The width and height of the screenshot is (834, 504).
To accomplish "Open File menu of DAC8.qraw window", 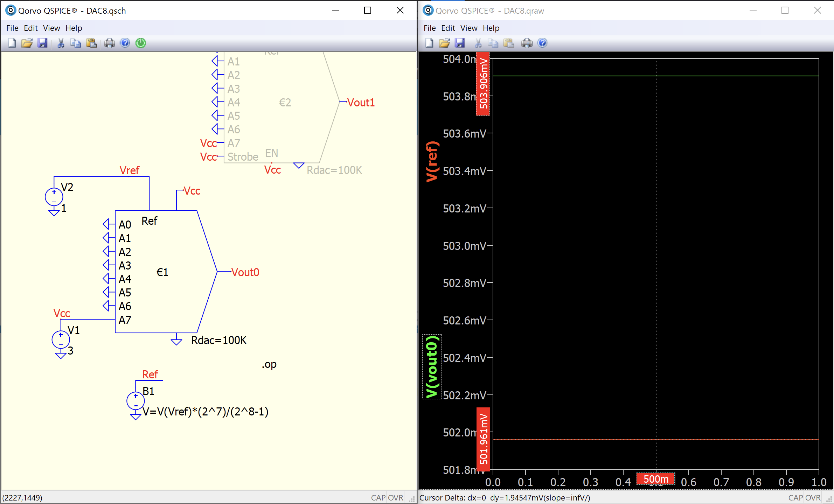I will (429, 28).
